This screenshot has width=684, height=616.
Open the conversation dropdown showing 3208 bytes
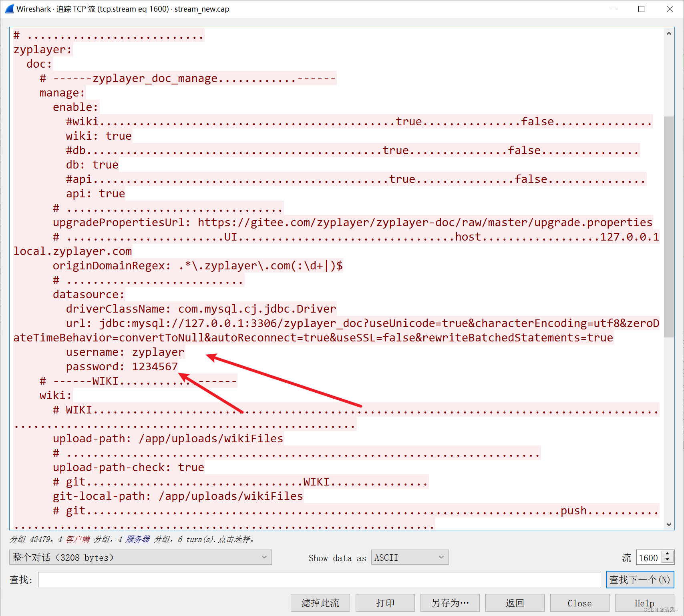[x=140, y=557]
